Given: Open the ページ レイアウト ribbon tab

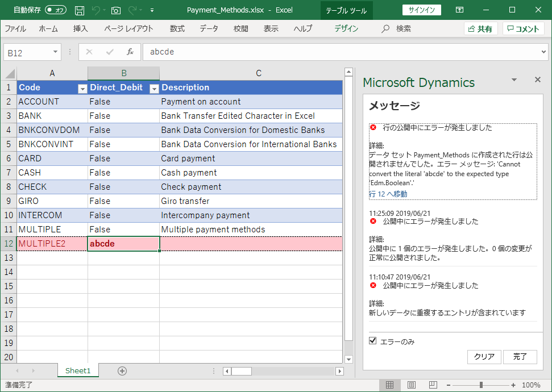Looking at the screenshot, I should [x=128, y=28].
